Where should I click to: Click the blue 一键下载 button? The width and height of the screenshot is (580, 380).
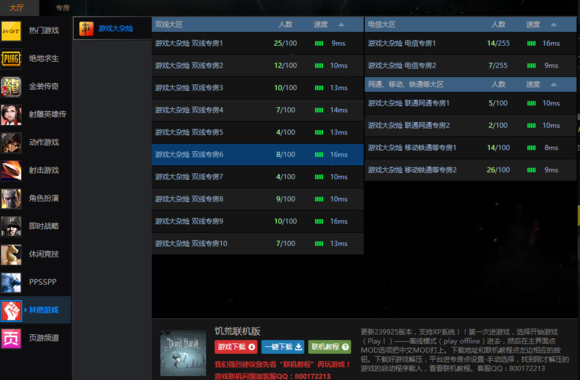tap(283, 347)
